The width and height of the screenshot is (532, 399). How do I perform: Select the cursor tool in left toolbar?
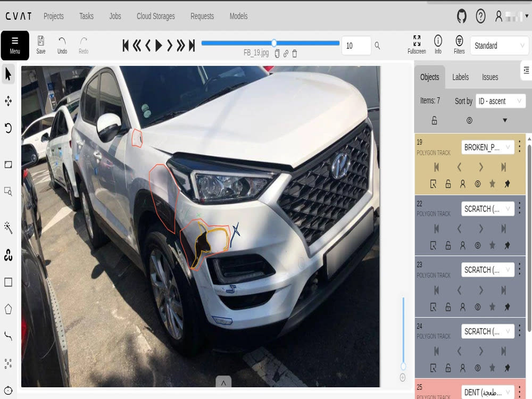pyautogui.click(x=8, y=73)
